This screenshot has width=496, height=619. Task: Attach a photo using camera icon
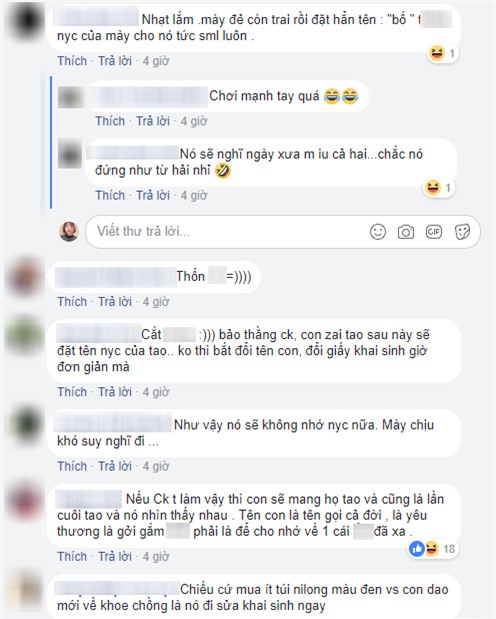[x=406, y=232]
